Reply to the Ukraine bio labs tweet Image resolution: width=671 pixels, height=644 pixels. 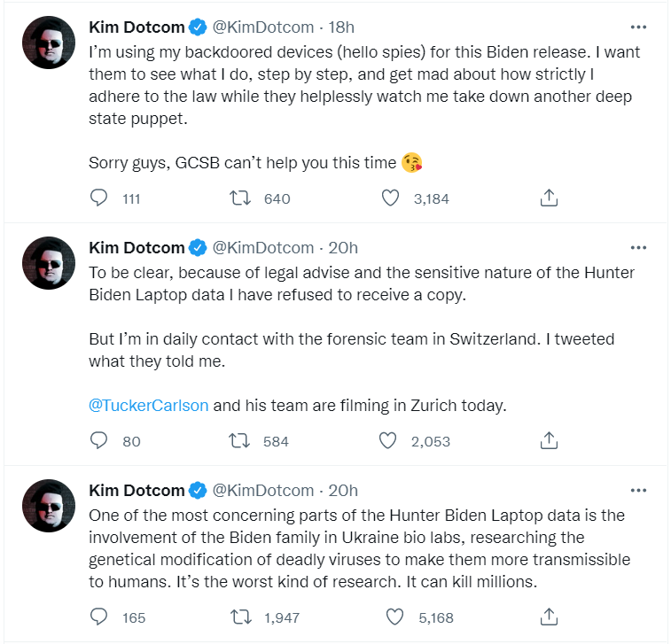(x=99, y=617)
